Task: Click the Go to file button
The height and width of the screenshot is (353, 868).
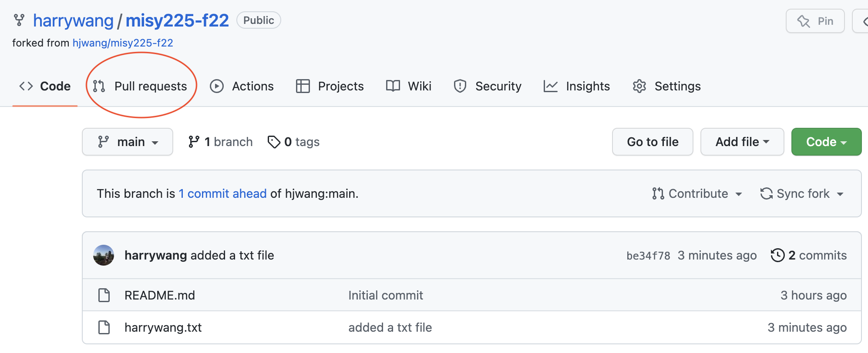Action: [x=653, y=142]
